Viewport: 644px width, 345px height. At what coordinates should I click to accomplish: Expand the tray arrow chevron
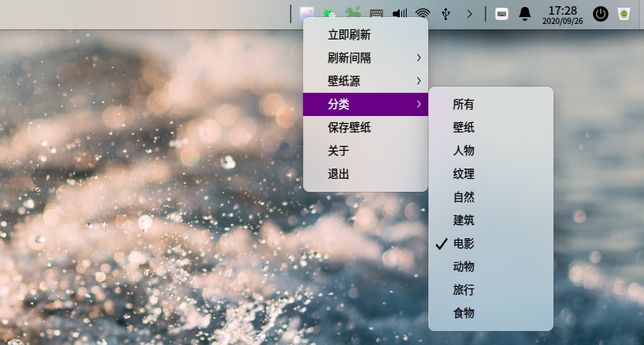(x=469, y=14)
